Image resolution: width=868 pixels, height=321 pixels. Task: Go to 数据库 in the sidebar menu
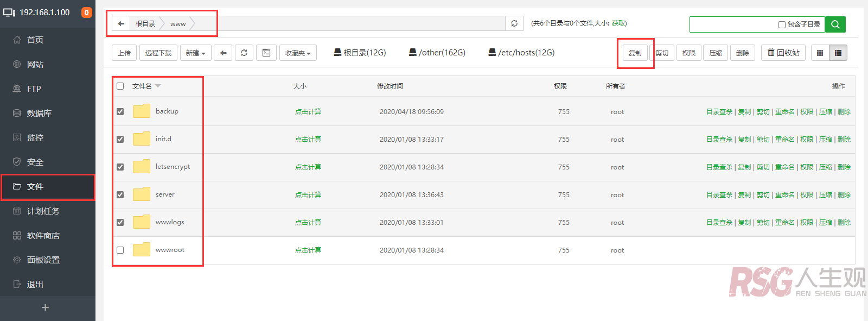pos(39,113)
